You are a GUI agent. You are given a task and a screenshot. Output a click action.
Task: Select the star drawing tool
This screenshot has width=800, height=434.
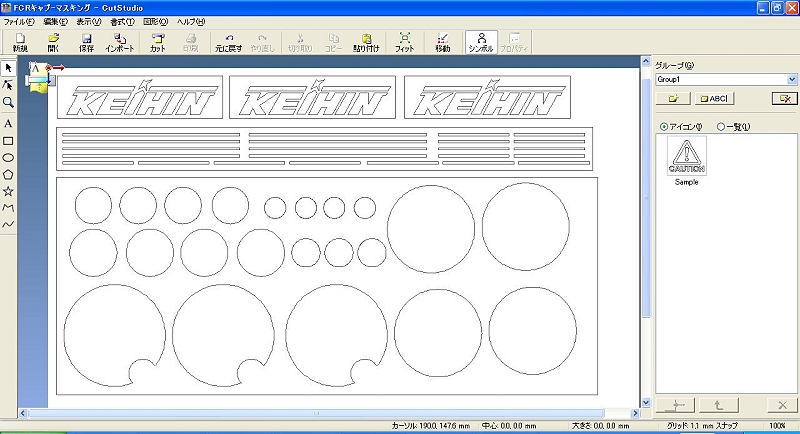click(x=8, y=191)
